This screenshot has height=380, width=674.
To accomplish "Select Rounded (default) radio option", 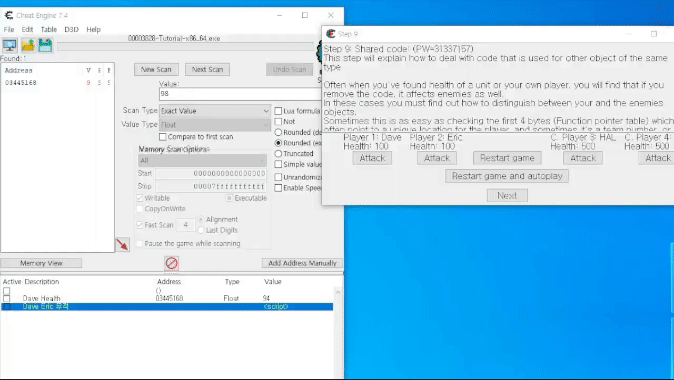I will tap(278, 132).
